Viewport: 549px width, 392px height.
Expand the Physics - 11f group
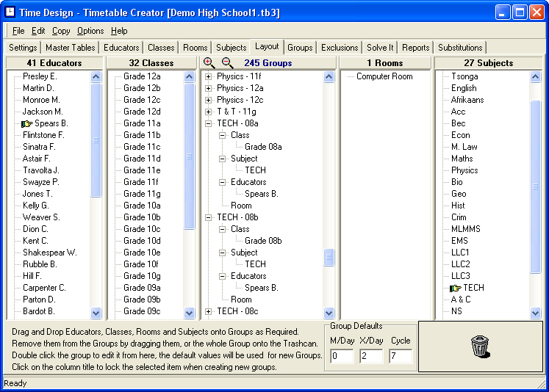(209, 76)
